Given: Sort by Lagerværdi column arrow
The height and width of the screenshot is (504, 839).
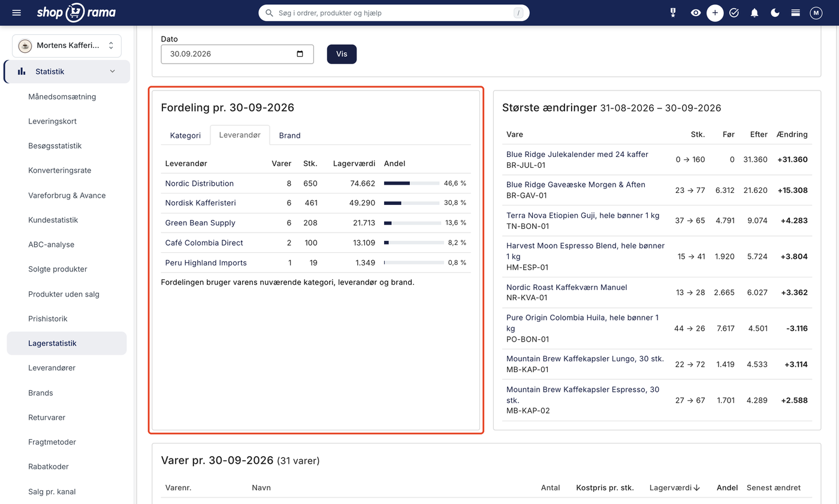Looking at the screenshot, I should click(696, 488).
